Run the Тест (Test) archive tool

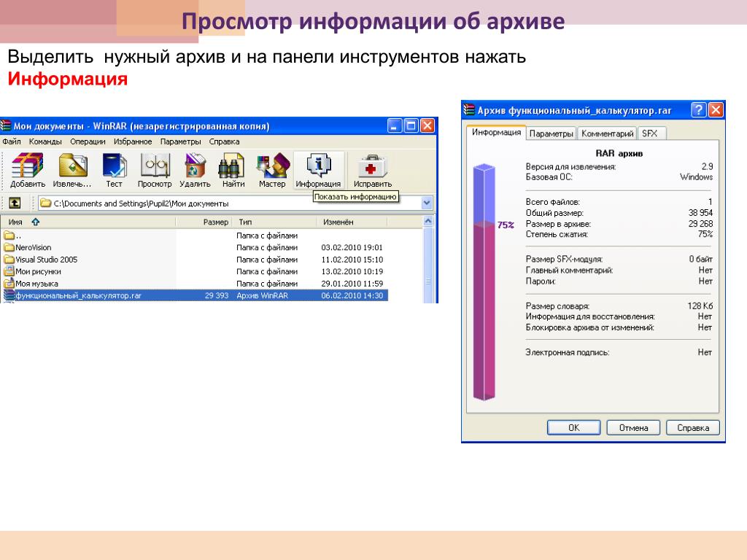click(114, 170)
